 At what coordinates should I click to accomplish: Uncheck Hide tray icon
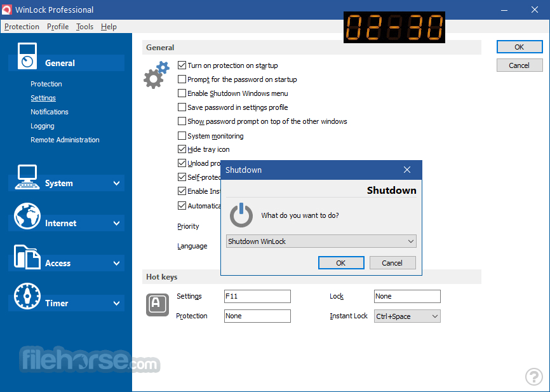click(182, 149)
